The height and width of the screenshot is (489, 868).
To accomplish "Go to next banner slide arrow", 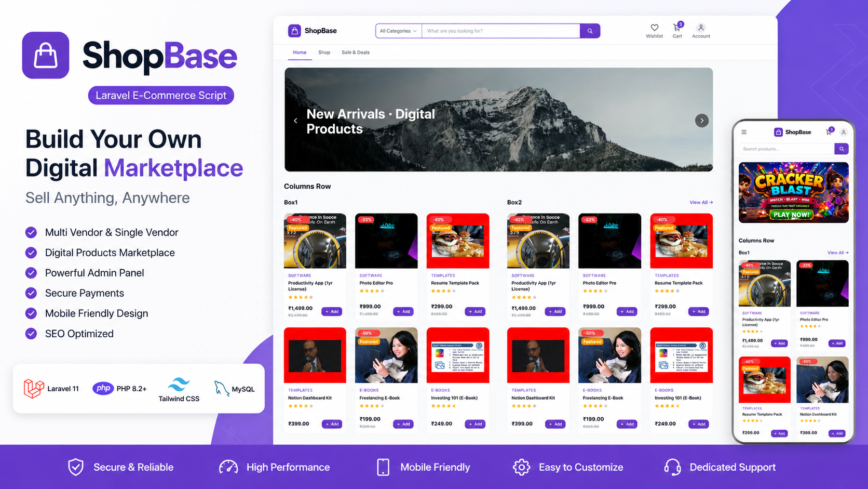I will (702, 121).
